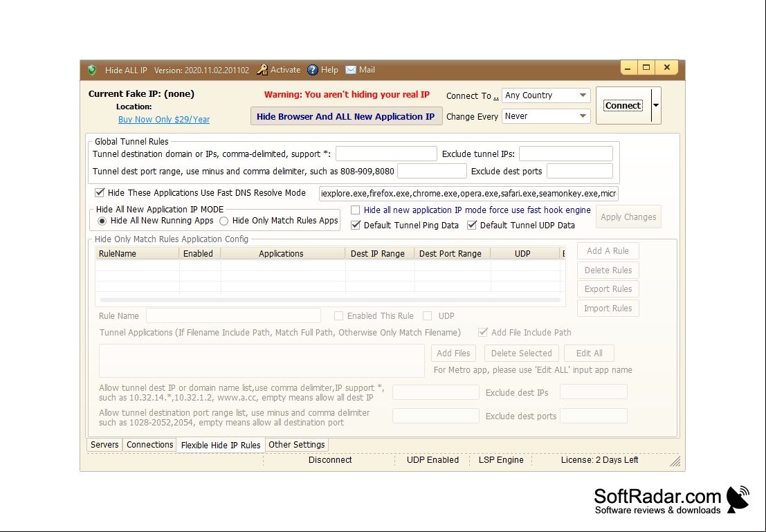Click the resize grip in the status bar
Viewport: 766px width, 532px height.
pyautogui.click(x=675, y=461)
